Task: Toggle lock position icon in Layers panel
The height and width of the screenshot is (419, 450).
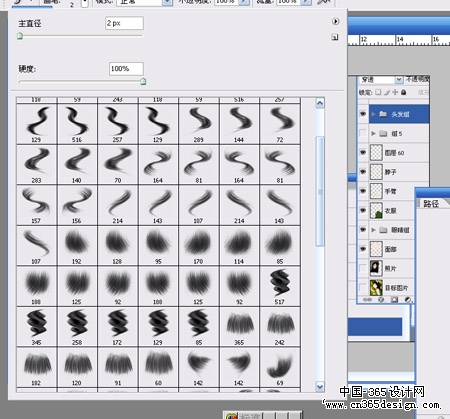Action: tap(395, 92)
